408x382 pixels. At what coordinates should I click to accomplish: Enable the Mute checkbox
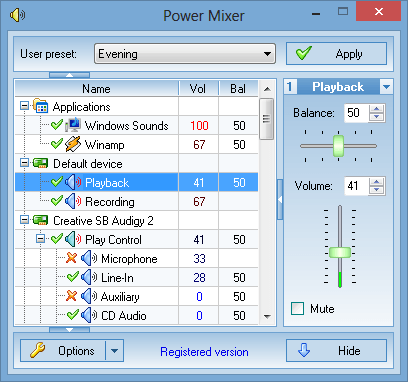tap(297, 309)
